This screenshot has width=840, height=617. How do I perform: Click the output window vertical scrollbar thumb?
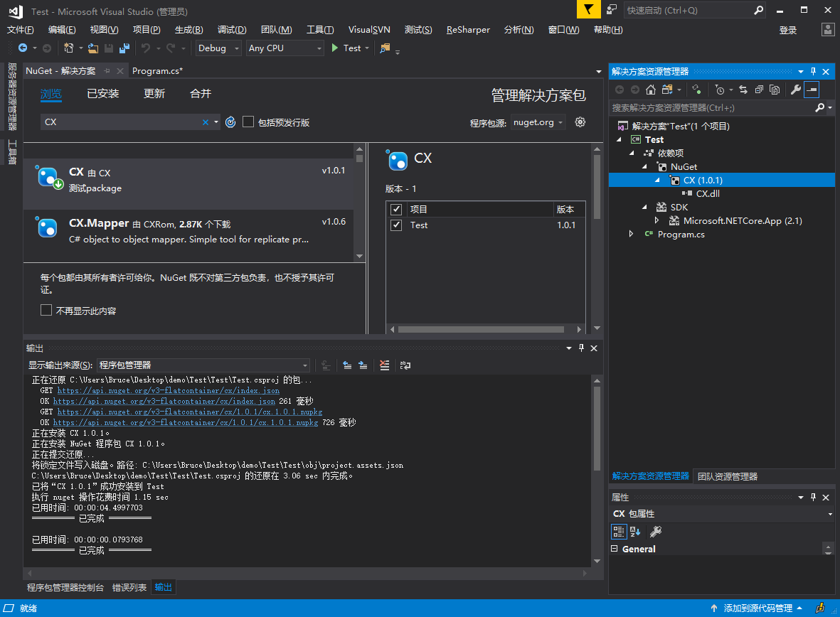point(597,429)
